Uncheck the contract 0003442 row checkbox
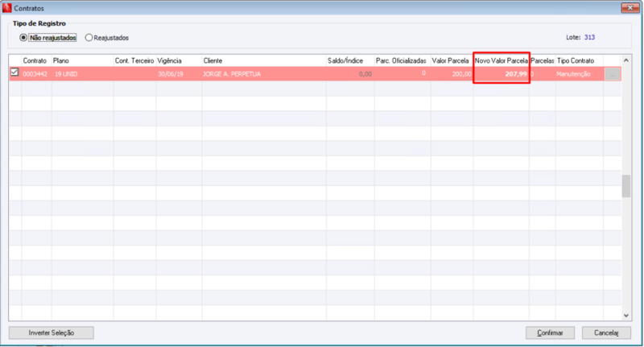The height and width of the screenshot is (347, 644). (14, 72)
